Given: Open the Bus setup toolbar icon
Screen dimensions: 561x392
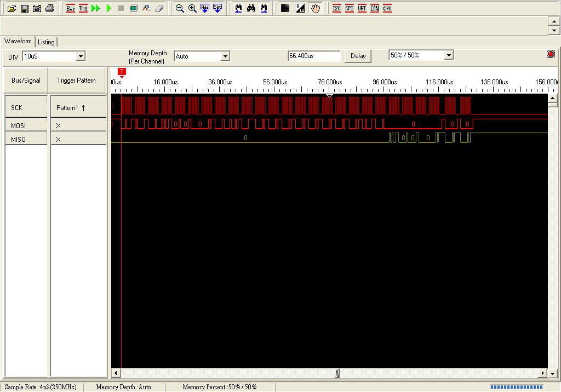Looking at the screenshot, I should click(71, 9).
